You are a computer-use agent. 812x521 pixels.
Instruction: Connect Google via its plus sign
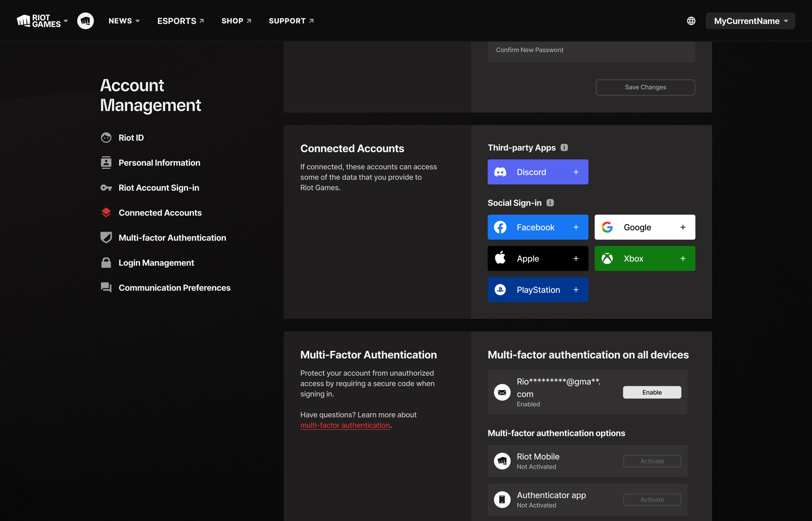[x=683, y=227]
